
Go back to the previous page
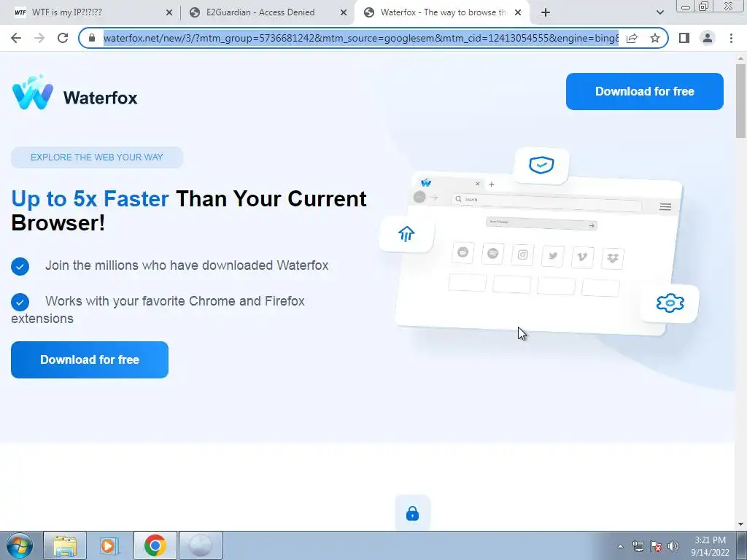pos(16,38)
